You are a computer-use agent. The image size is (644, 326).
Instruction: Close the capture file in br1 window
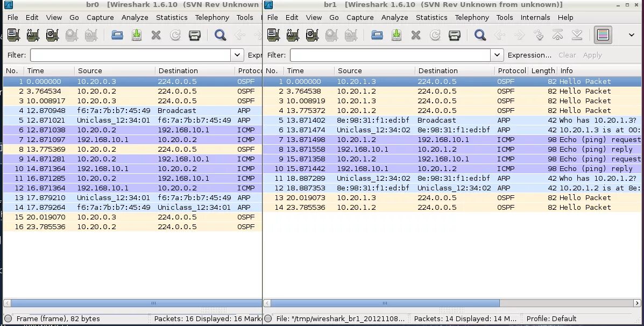tap(416, 36)
